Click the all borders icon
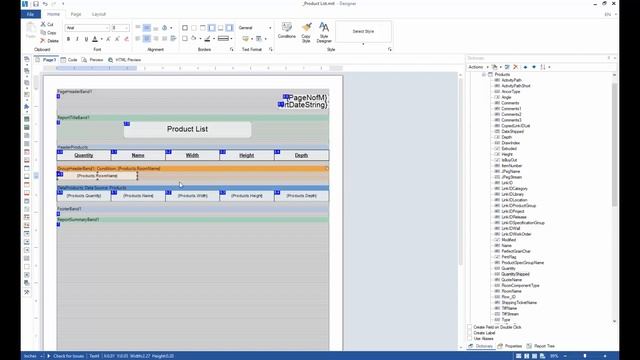 [185, 28]
